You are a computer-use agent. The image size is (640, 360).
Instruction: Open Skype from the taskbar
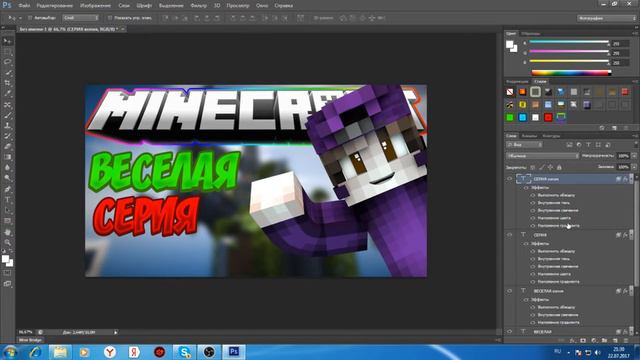[x=184, y=352]
